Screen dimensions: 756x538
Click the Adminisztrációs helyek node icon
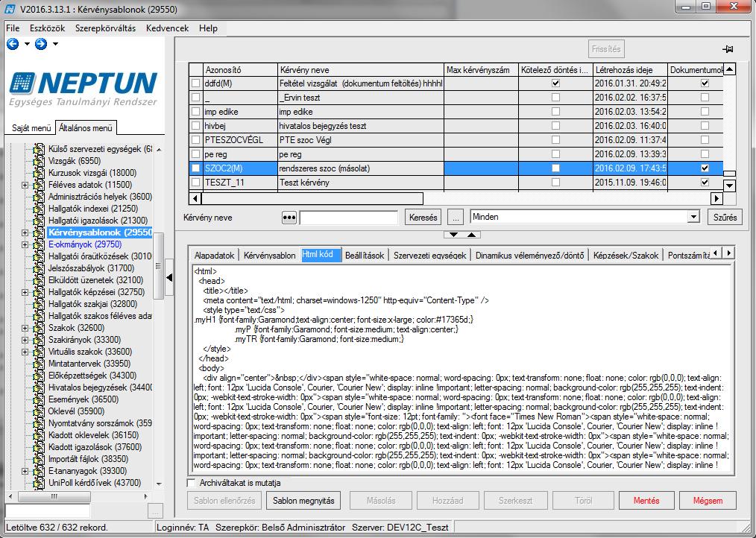coord(39,197)
